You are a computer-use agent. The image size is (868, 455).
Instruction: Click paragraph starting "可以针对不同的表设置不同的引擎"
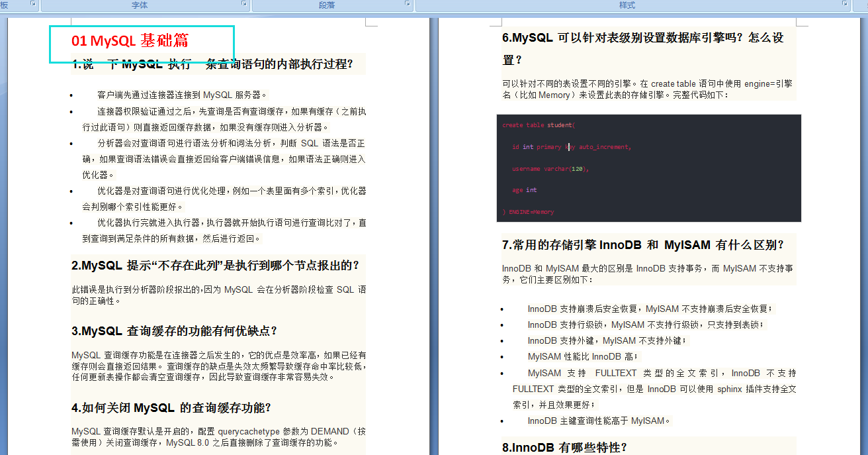648,89
